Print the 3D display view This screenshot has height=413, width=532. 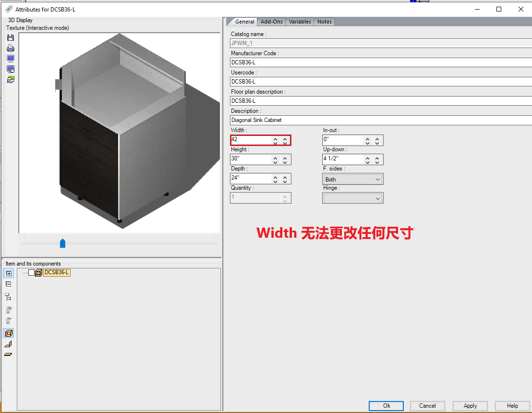coord(11,48)
